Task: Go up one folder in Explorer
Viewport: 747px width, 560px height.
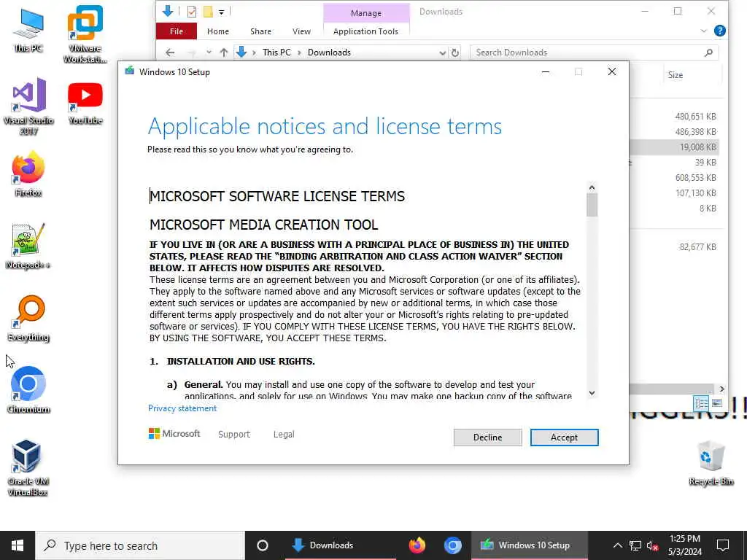Action: [223, 52]
